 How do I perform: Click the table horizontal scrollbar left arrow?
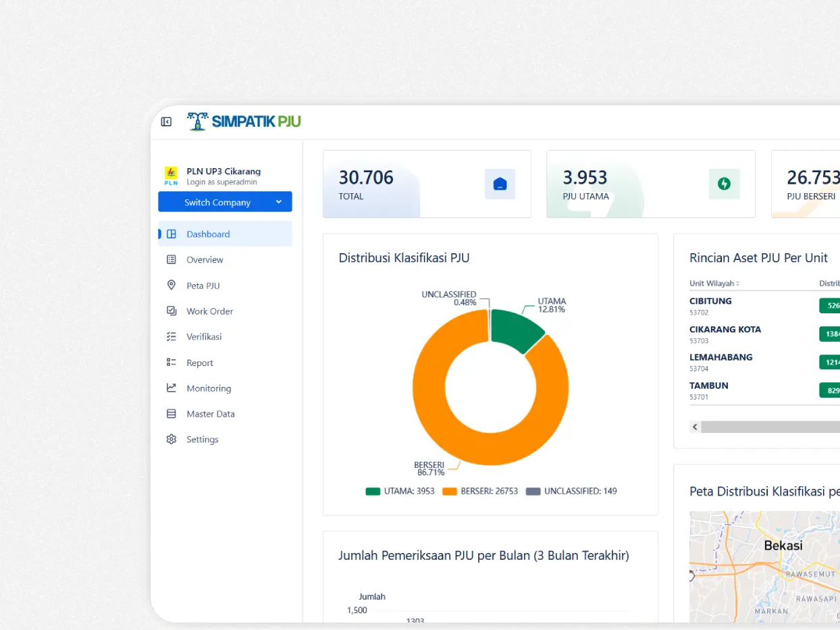point(695,427)
